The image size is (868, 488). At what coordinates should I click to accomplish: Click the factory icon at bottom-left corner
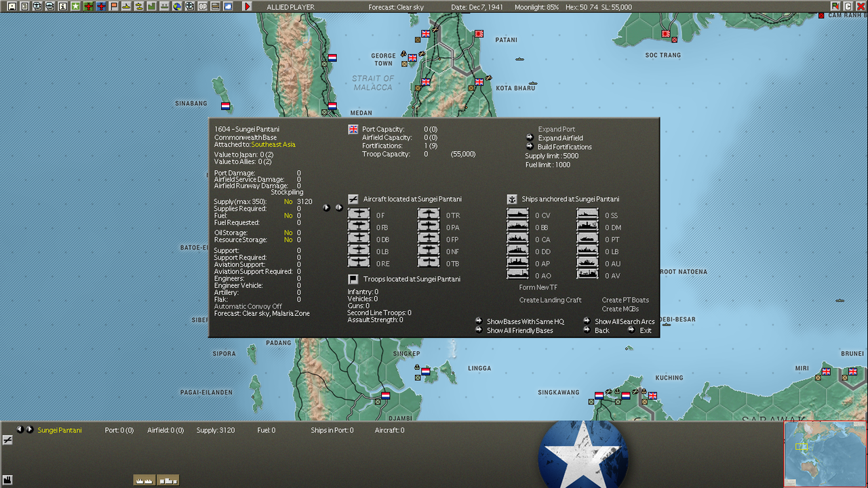(x=7, y=480)
